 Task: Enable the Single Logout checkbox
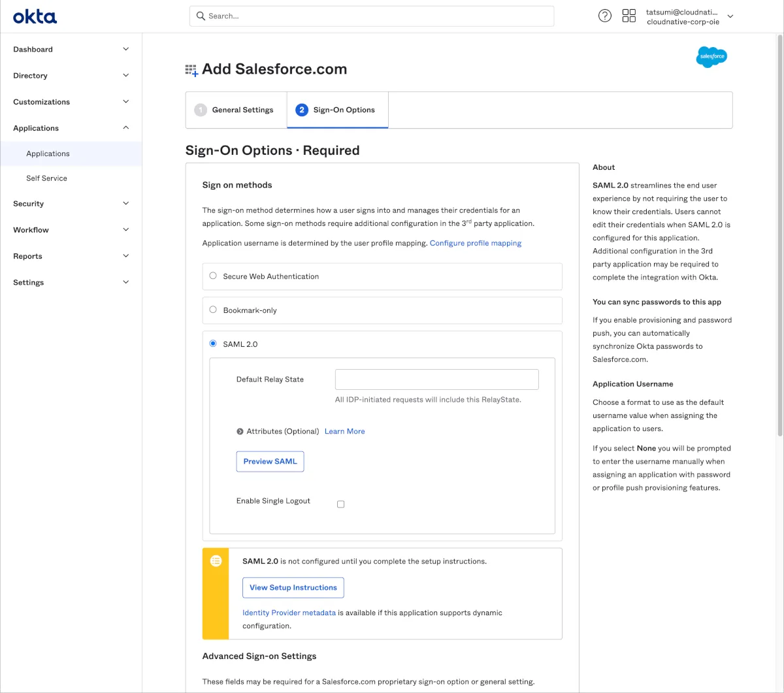[x=340, y=504]
